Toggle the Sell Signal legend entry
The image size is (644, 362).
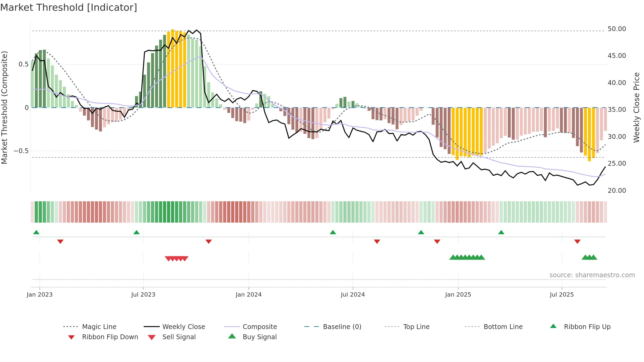tap(172, 337)
